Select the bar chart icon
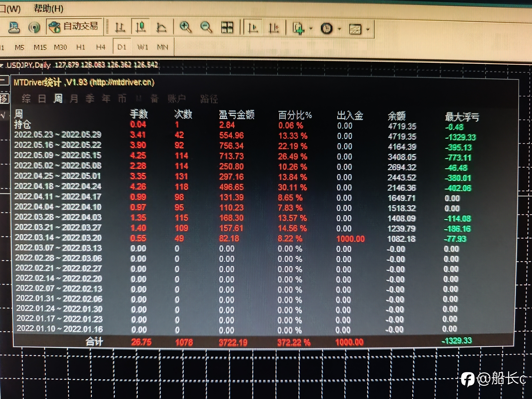 tap(120, 27)
